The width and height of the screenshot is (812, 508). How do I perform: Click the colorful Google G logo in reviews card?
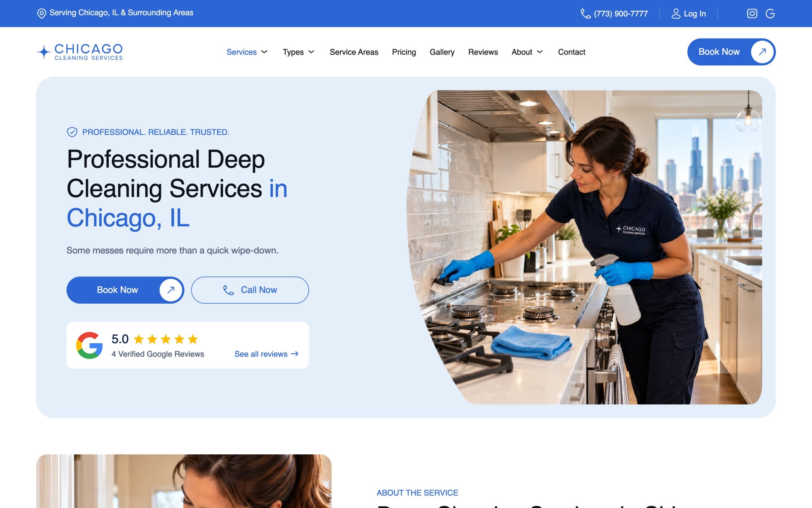pyautogui.click(x=89, y=345)
